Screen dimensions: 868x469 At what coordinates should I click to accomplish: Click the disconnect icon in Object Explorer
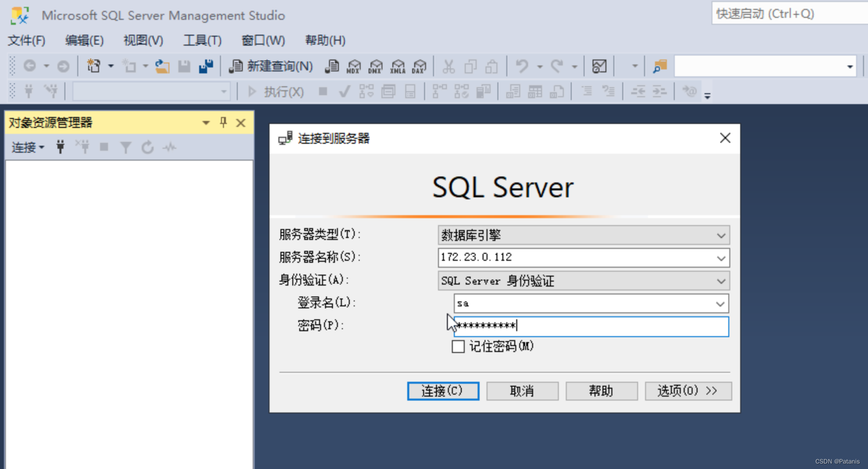tap(82, 147)
